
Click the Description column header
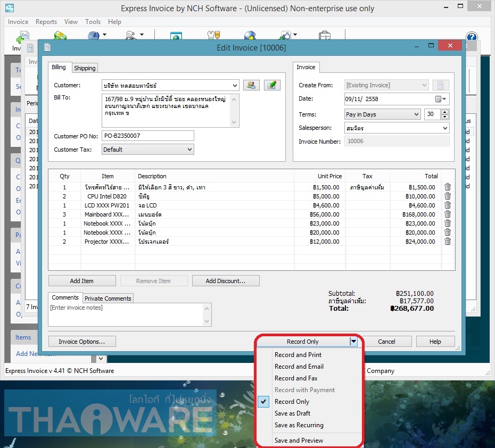214,176
